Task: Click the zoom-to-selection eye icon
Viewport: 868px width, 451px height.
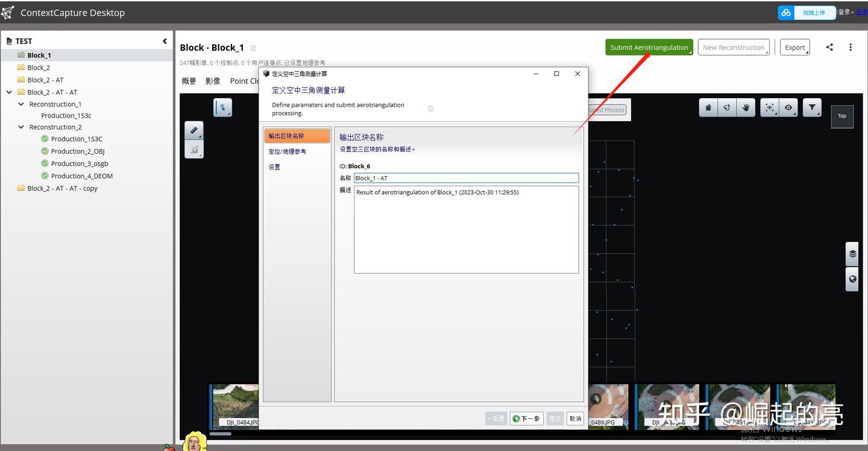Action: coord(769,107)
